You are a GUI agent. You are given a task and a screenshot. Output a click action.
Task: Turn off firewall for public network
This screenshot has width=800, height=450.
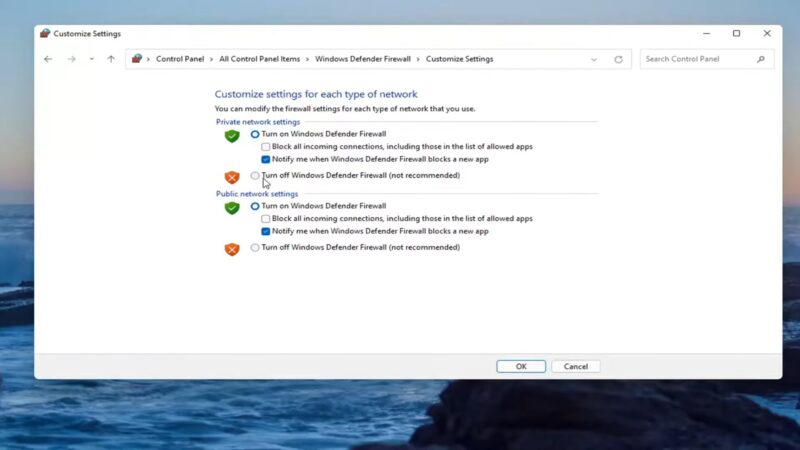pos(255,247)
